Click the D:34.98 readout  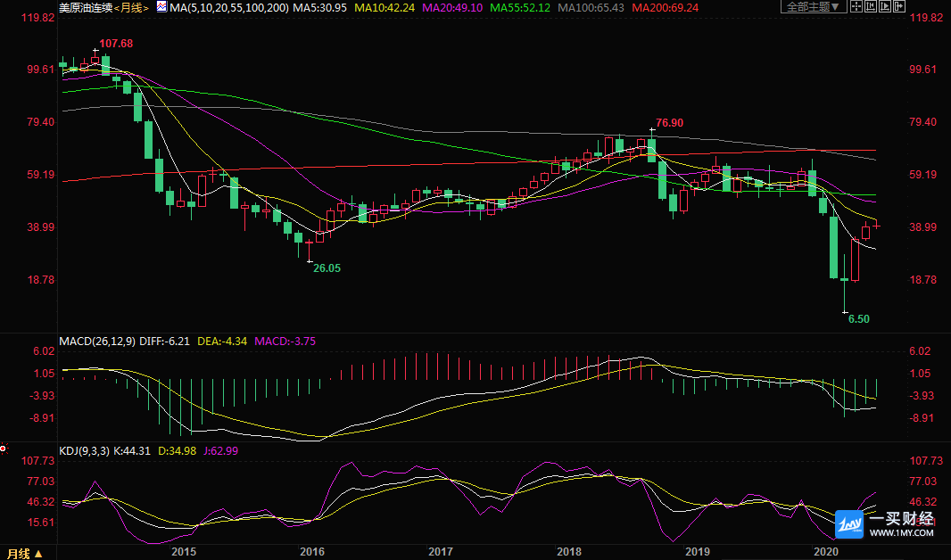178,451
